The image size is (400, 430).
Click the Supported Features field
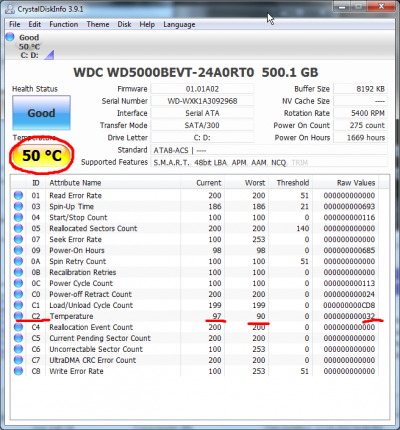[269, 162]
